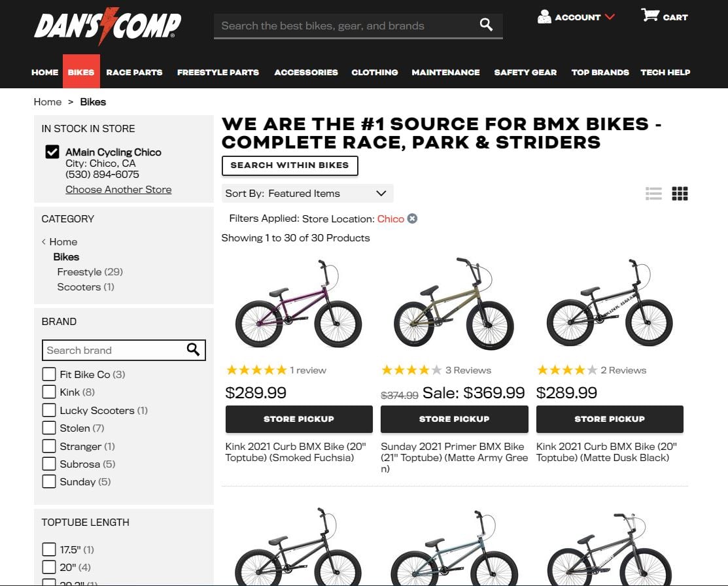
Task: Enable the Kink brand filter
Action: coord(48,392)
